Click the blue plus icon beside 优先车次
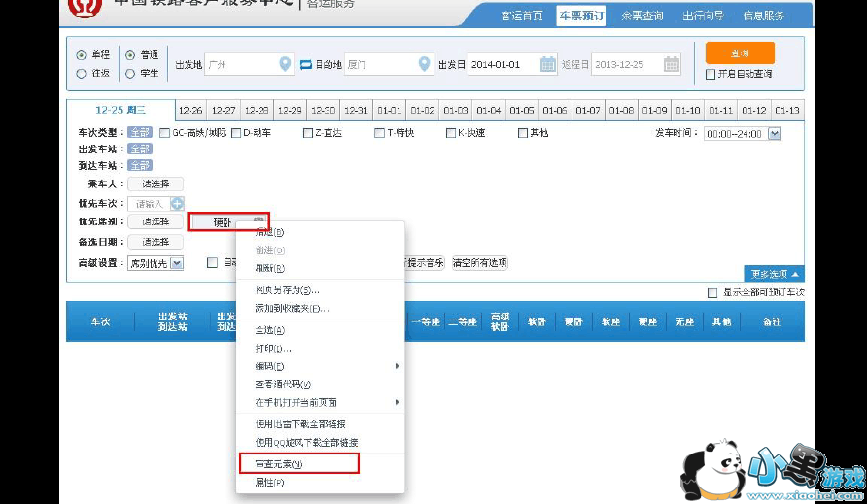Screen dimensions: 867x504 [177, 203]
